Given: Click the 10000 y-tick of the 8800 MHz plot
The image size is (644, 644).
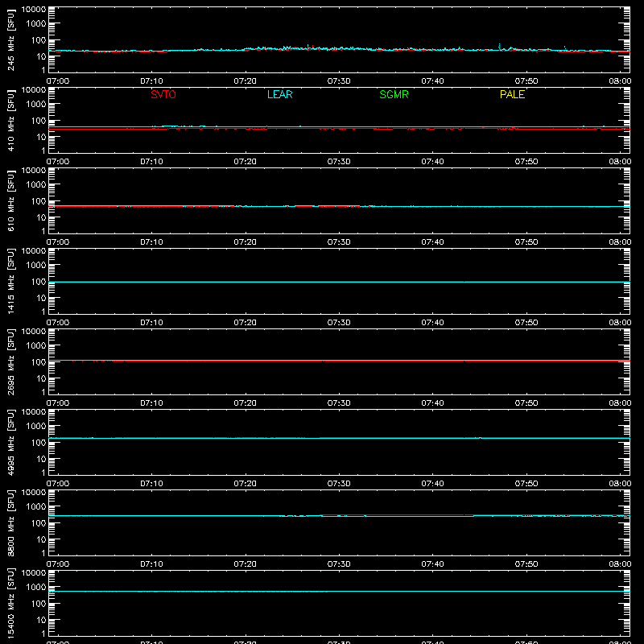Looking at the screenshot, I should 34,493.
